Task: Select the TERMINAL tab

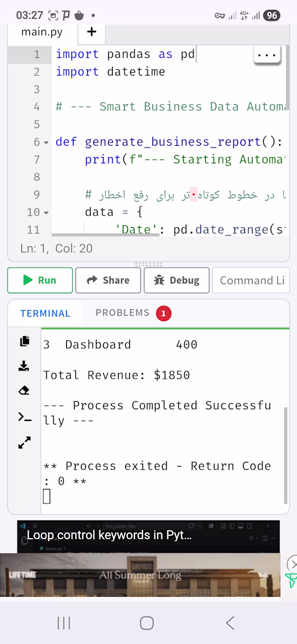Action: 45,313
